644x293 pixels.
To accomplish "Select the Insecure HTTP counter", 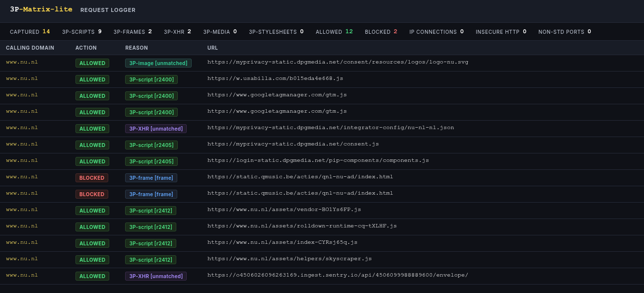I will [501, 32].
